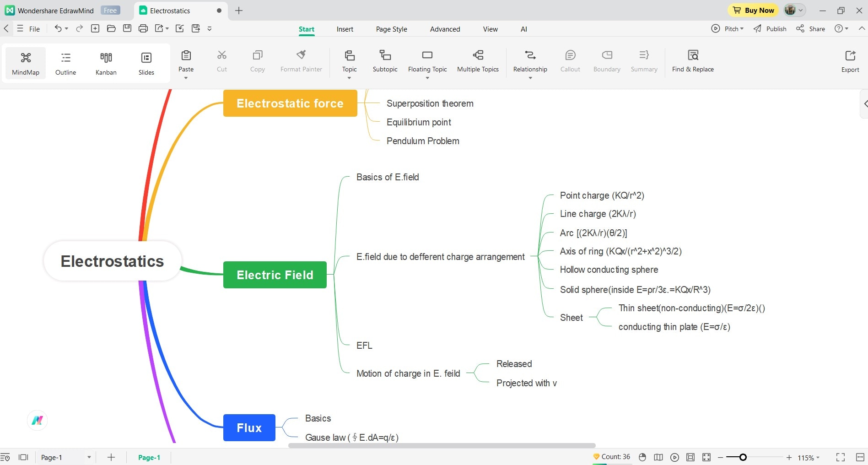Export the mind map
The height and width of the screenshot is (465, 868).
850,61
